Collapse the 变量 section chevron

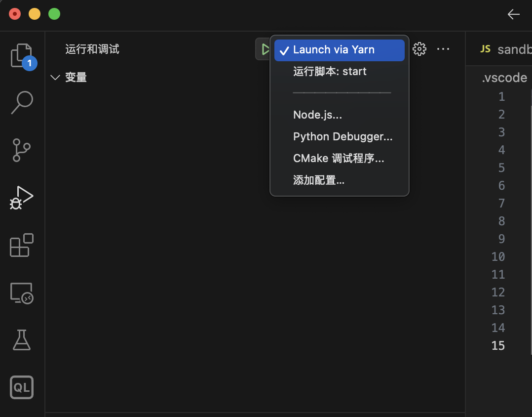click(55, 78)
